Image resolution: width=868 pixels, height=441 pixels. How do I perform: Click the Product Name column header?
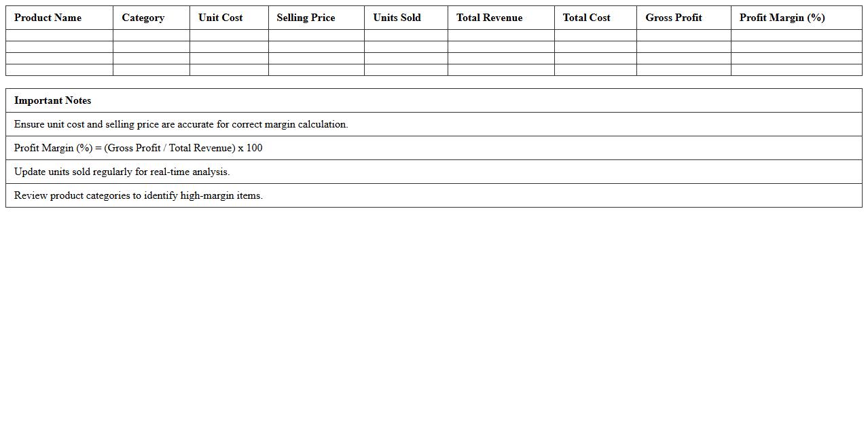[x=48, y=18]
